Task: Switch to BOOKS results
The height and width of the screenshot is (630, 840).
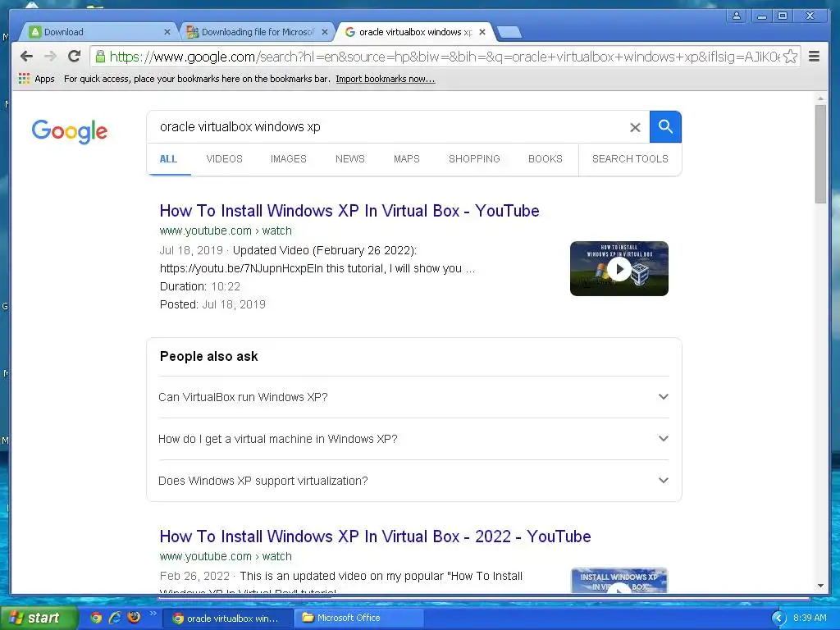Action: [x=546, y=159]
